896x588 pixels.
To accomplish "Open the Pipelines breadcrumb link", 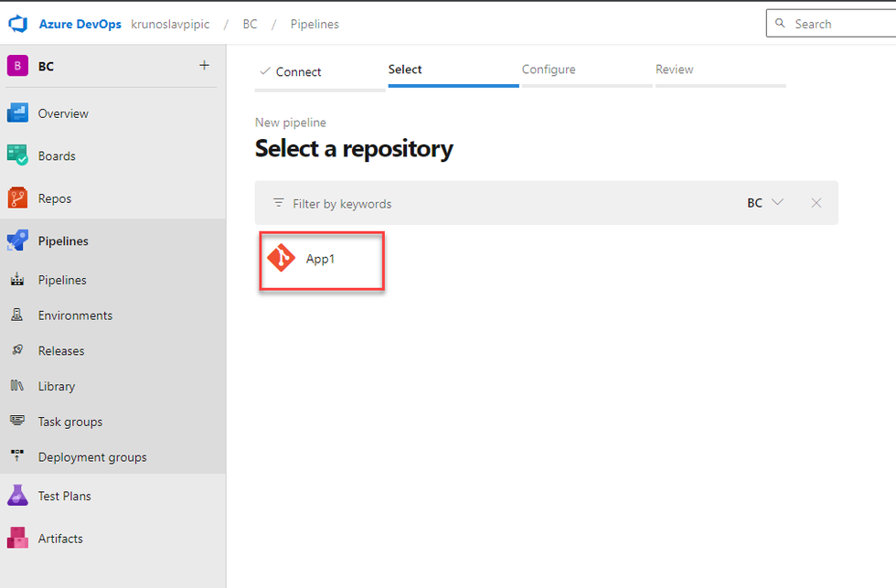I will 315,24.
